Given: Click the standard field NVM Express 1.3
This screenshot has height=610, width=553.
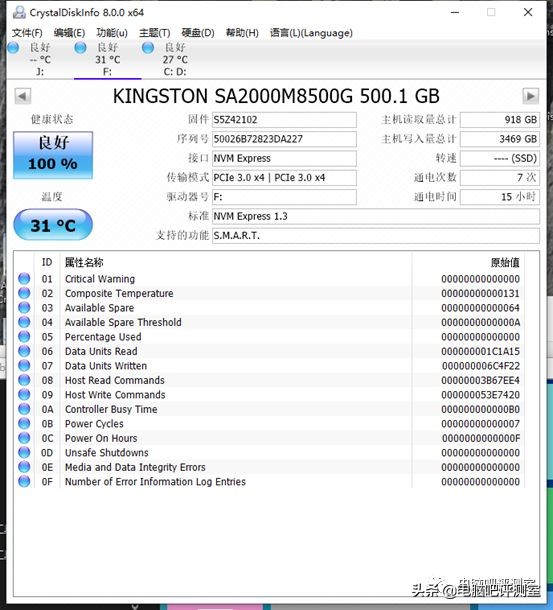Looking at the screenshot, I should (376, 216).
